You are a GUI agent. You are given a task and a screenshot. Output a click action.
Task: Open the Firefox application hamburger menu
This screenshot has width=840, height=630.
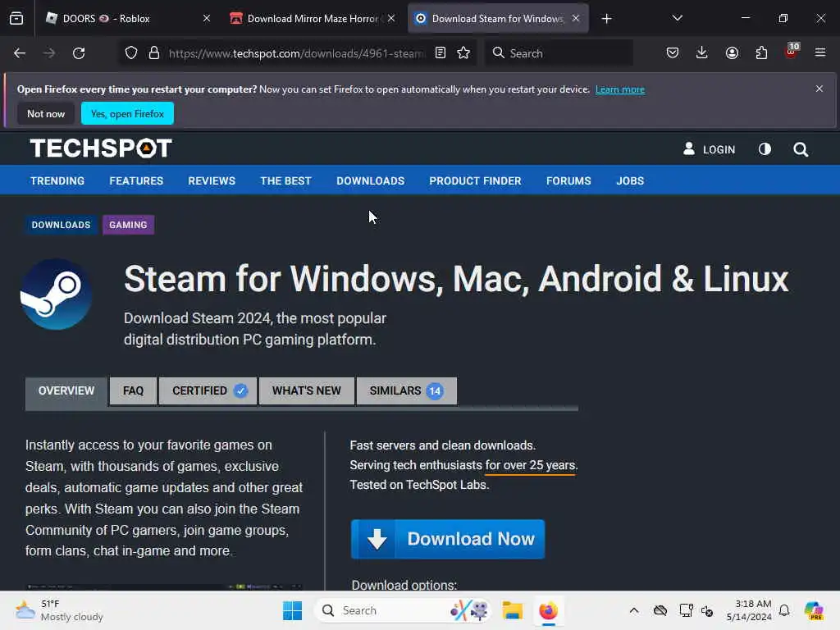point(820,53)
